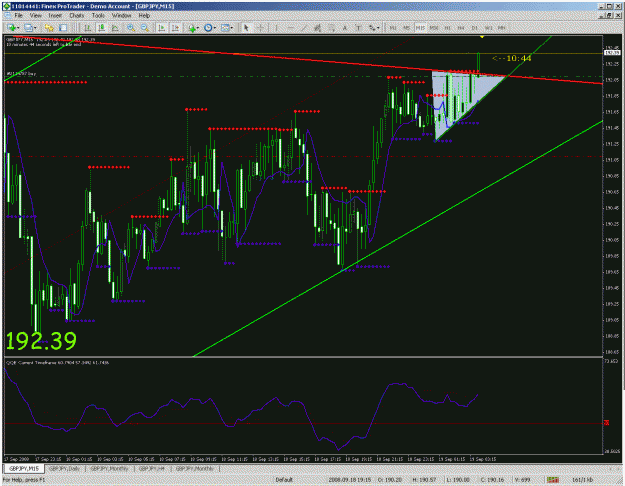The width and height of the screenshot is (625, 486).
Task: Click the 'V: 699' volume value
Action: [x=522, y=480]
